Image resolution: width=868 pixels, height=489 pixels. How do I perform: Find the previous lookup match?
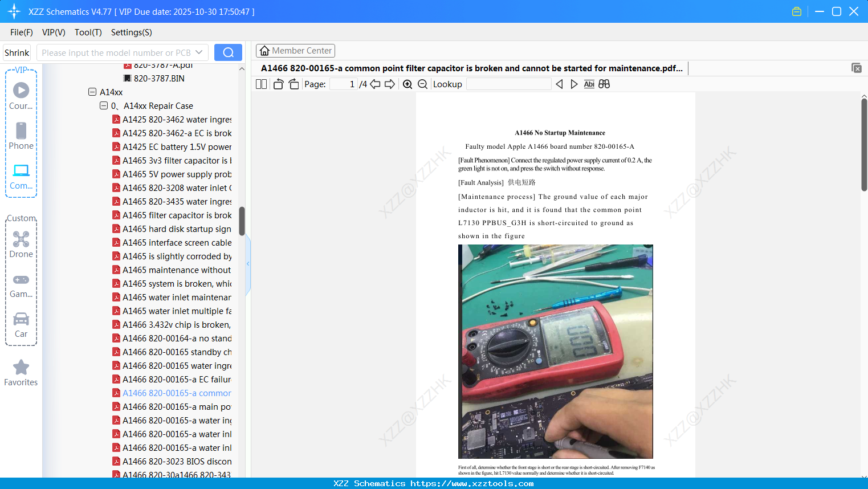pos(559,84)
